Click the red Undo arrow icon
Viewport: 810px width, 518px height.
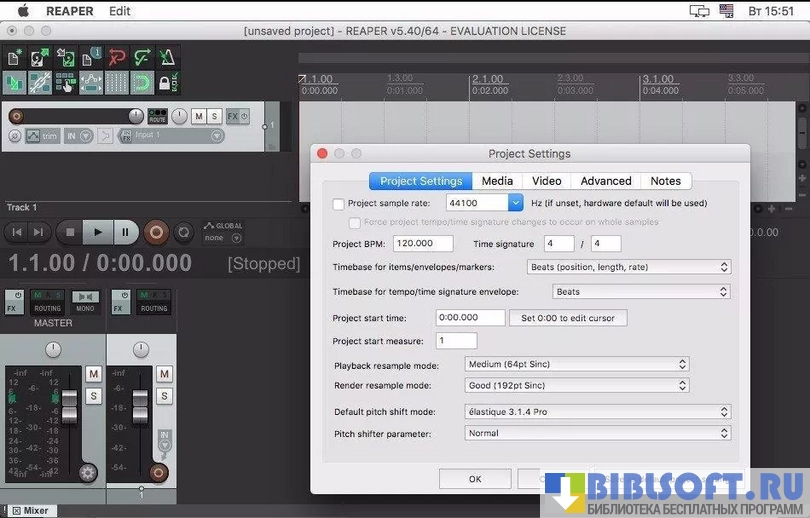(116, 58)
